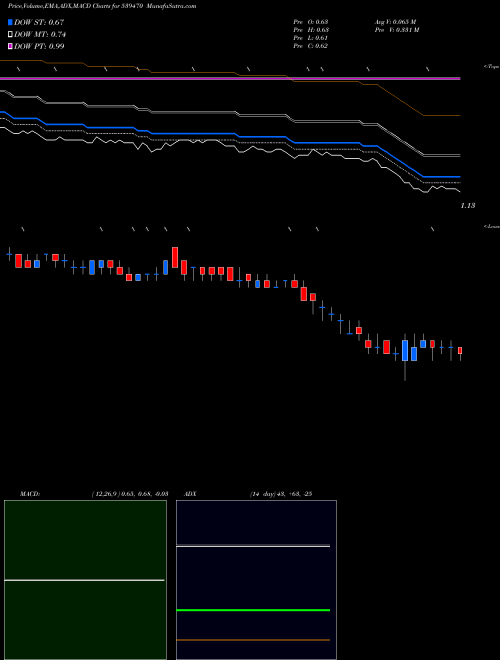Click the '<Lows' marker label
This screenshot has height=660, width=500.
tap(492, 226)
